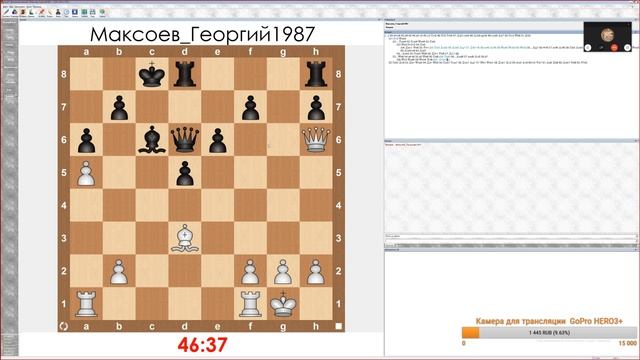Click the player name Максоев_Георгий1987
Image resolution: width=640 pixels, height=360 pixels.
[202, 34]
